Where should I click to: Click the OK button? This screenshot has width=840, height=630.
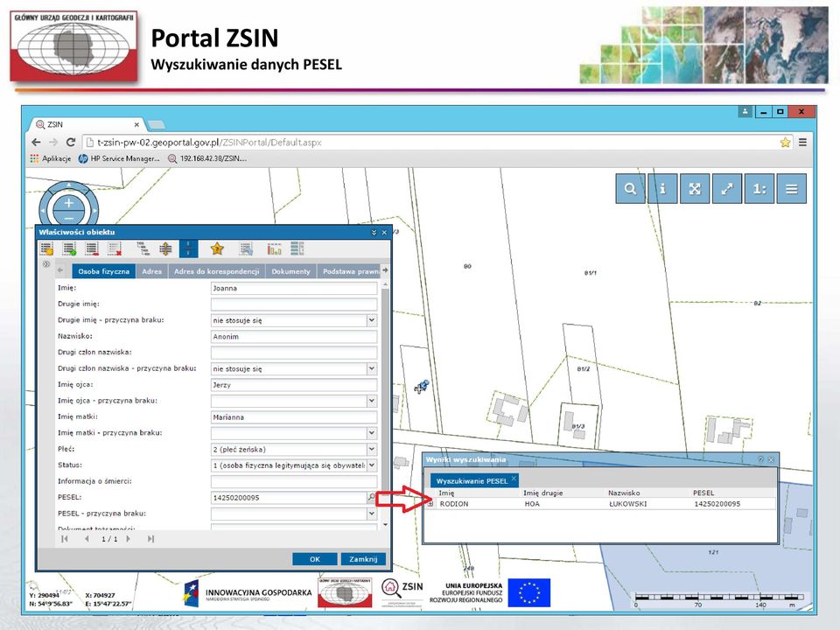pyautogui.click(x=314, y=559)
